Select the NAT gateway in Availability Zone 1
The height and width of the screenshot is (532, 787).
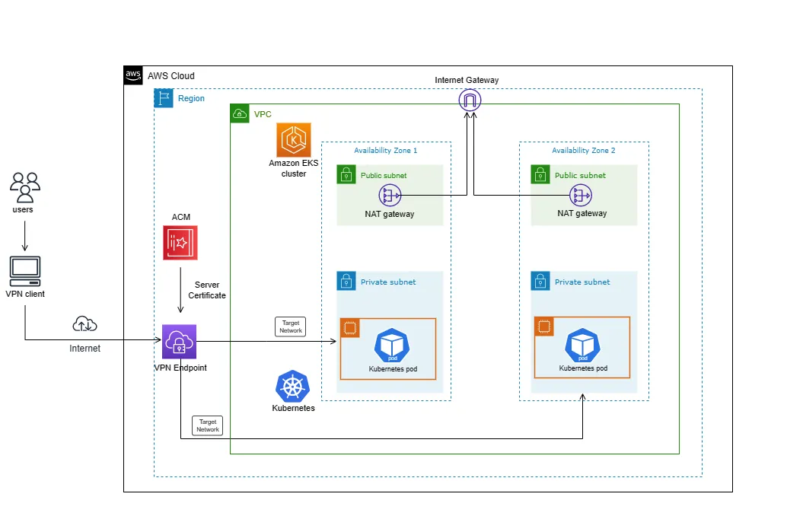tap(390, 195)
